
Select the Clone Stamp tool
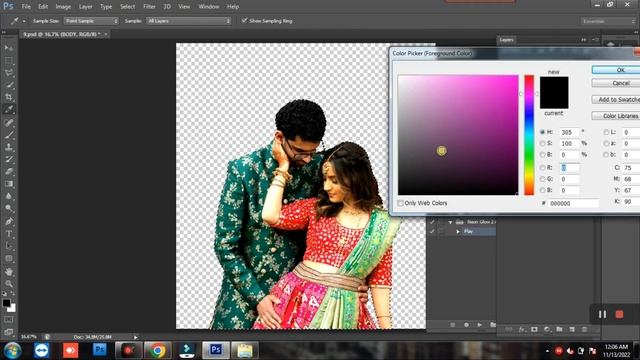click(9, 147)
